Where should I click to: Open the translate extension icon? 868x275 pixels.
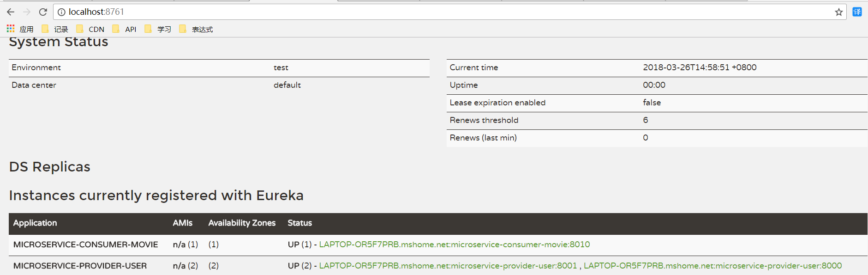click(x=857, y=12)
